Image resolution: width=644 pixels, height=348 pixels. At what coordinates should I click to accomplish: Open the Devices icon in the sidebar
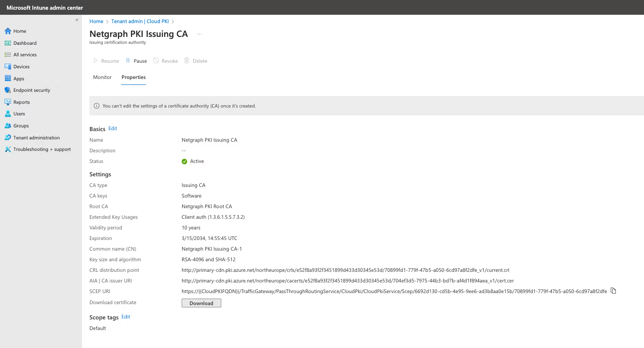pos(7,66)
